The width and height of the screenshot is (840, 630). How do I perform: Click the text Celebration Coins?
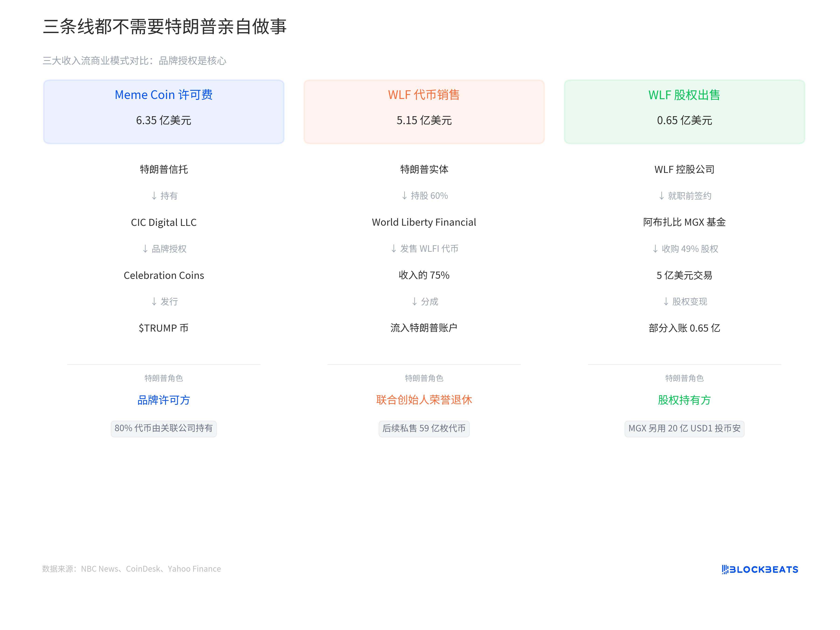tap(164, 275)
